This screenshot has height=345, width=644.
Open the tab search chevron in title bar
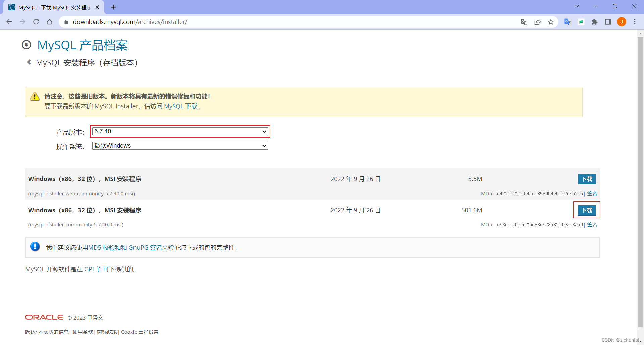[x=577, y=6]
